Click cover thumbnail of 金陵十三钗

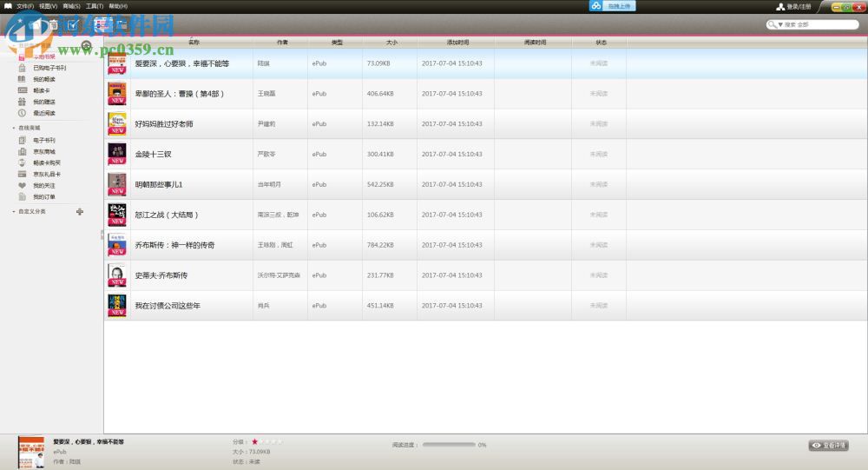click(x=117, y=154)
